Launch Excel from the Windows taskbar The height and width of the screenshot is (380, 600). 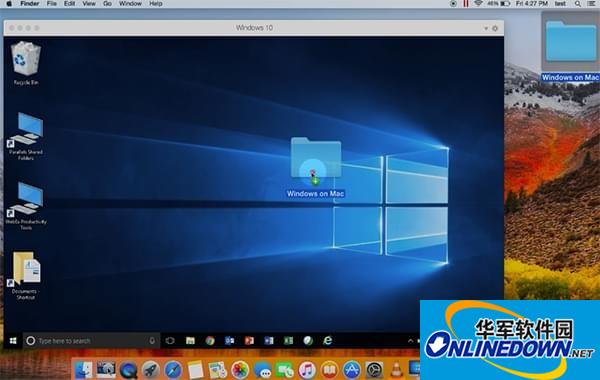point(288,341)
